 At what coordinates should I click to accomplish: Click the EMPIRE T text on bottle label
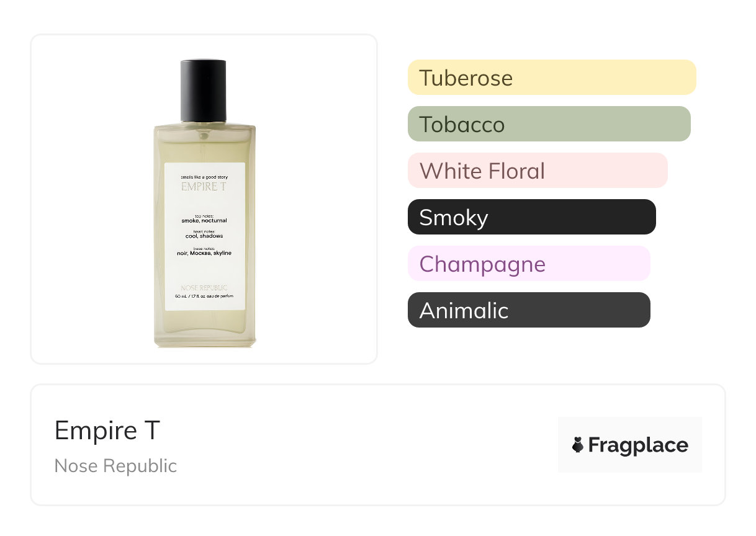coord(204,187)
